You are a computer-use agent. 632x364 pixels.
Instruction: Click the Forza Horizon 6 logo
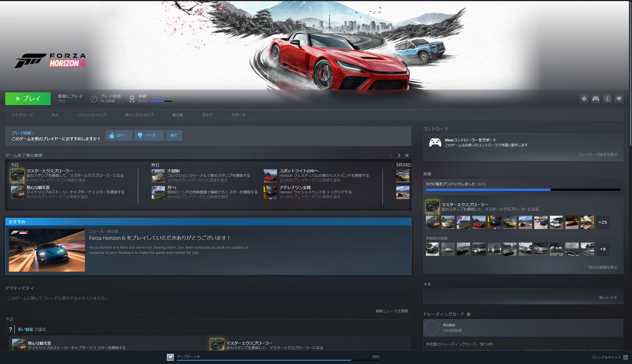[x=50, y=61]
